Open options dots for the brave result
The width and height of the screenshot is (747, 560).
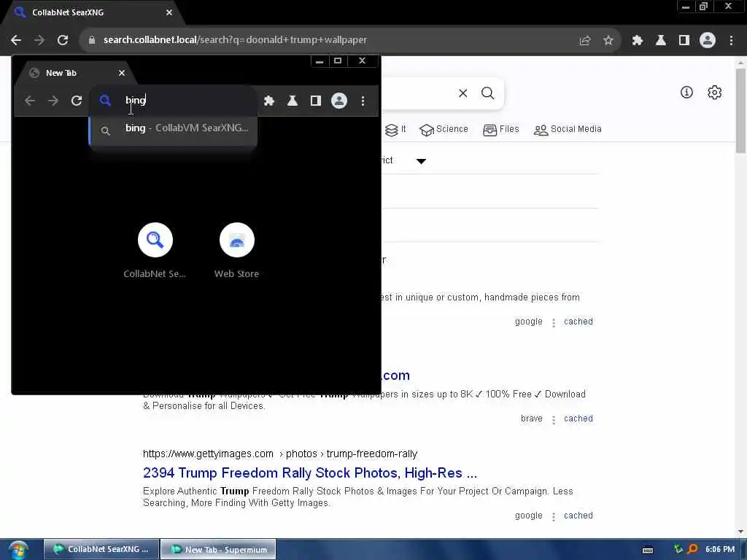tap(553, 419)
